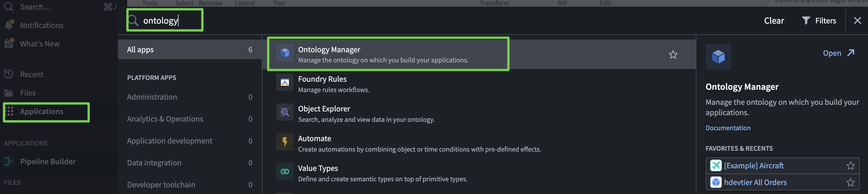868x194 pixels.
Task: Click the Clear search button
Action: (x=774, y=20)
